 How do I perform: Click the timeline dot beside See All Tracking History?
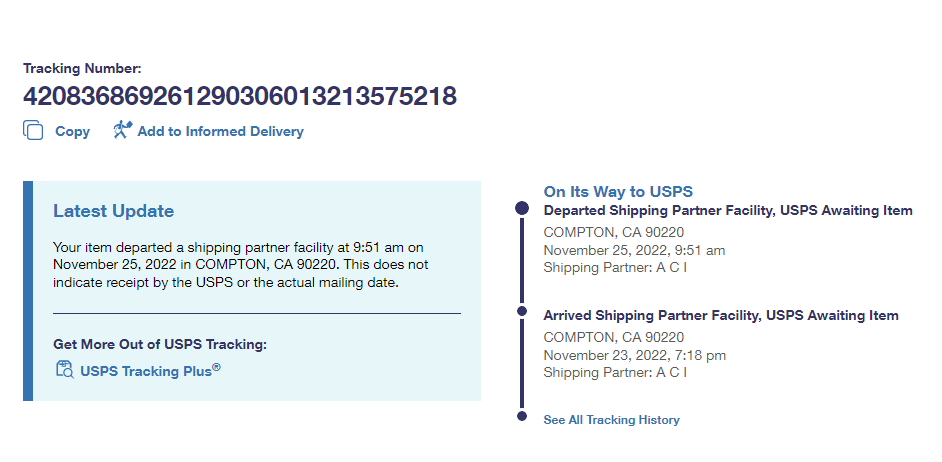521,416
